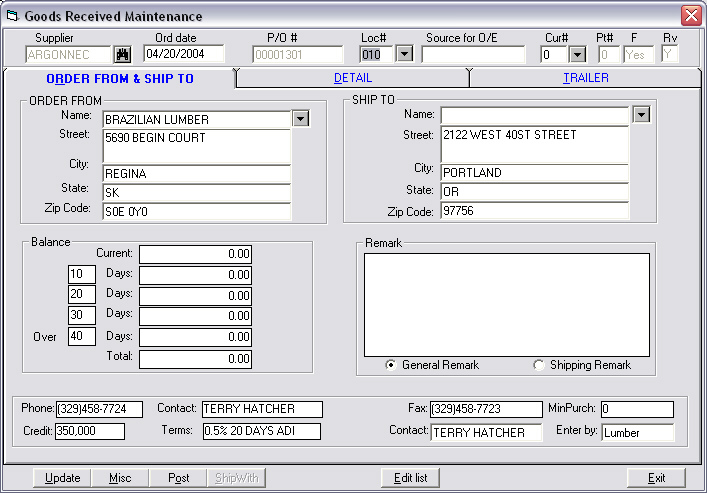Click the ShipWith button
The image size is (707, 493).
coord(236,478)
